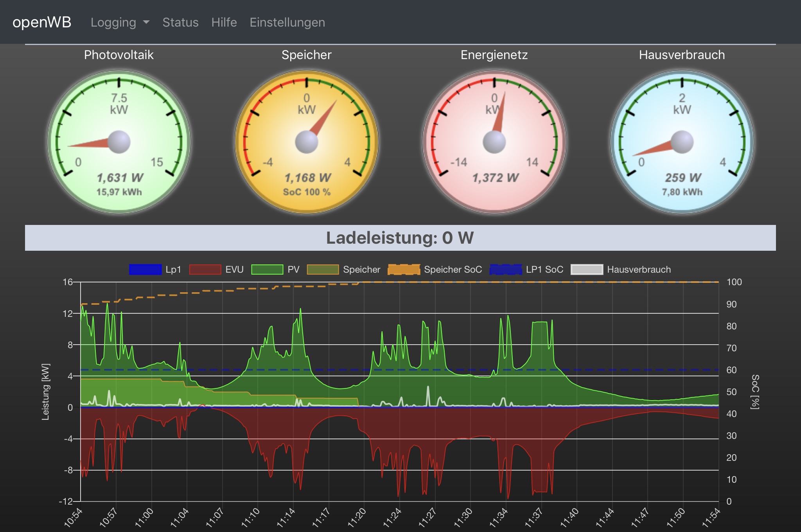Click the Ladeleistung: 0 W banner
The width and height of the screenshot is (801, 532).
(x=400, y=238)
